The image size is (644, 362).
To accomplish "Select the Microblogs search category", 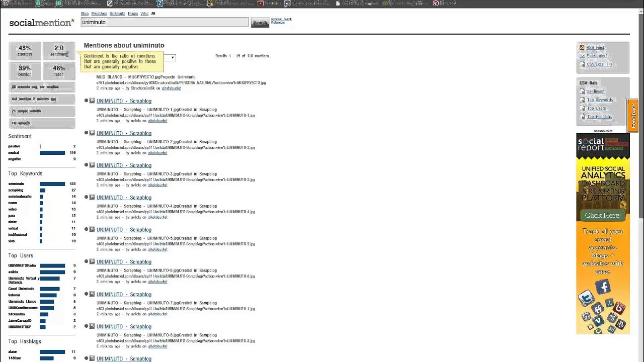I will coord(99,14).
